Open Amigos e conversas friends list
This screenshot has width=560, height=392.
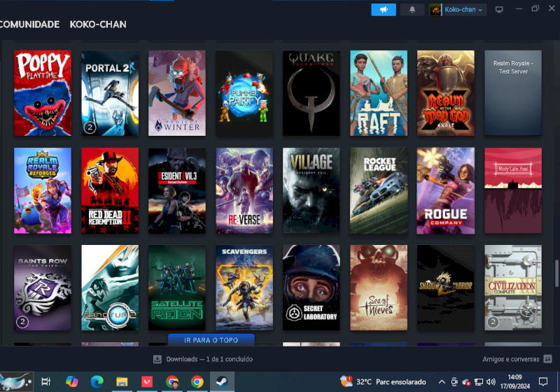point(511,359)
